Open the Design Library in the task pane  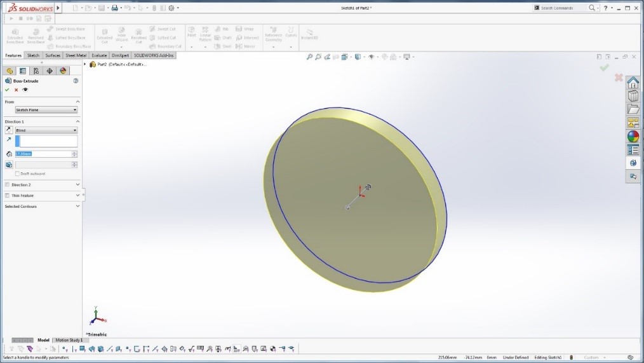633,96
